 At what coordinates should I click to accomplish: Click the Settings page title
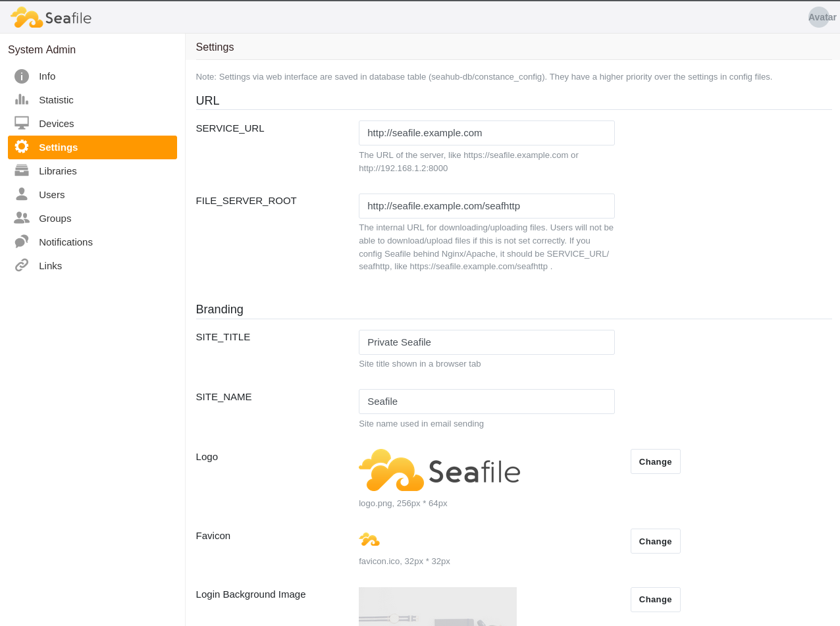(x=215, y=47)
